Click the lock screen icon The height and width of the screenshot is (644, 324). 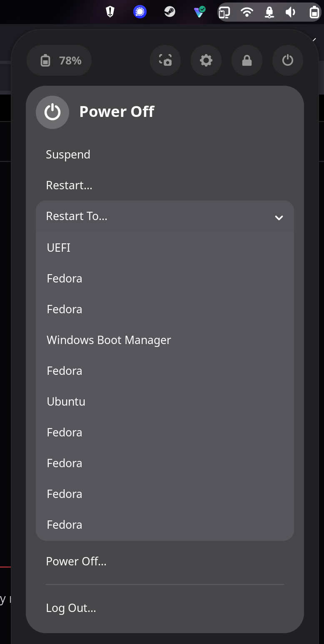pos(247,60)
